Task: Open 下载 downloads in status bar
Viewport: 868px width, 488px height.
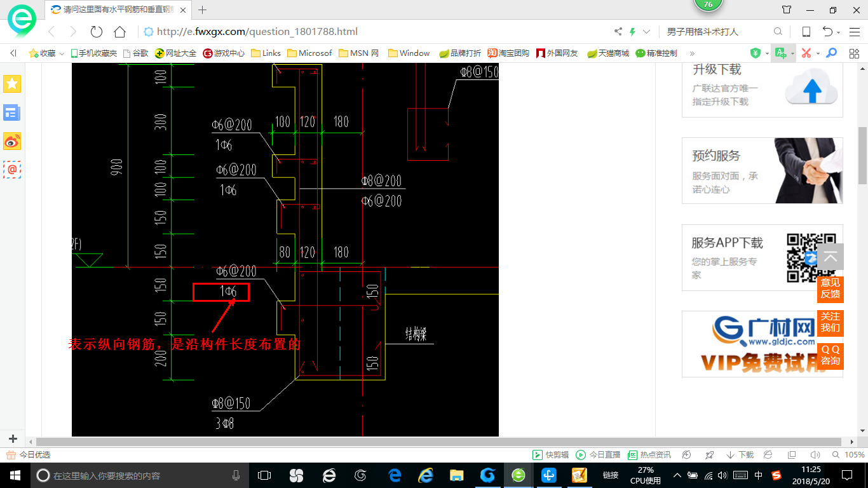Action: (740, 455)
